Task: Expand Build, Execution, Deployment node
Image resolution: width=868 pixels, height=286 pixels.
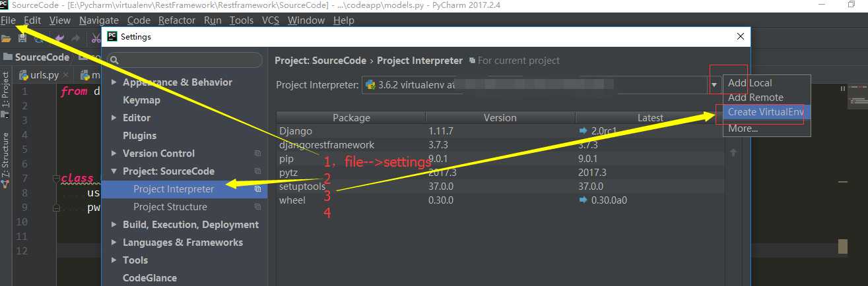Action: [114, 225]
